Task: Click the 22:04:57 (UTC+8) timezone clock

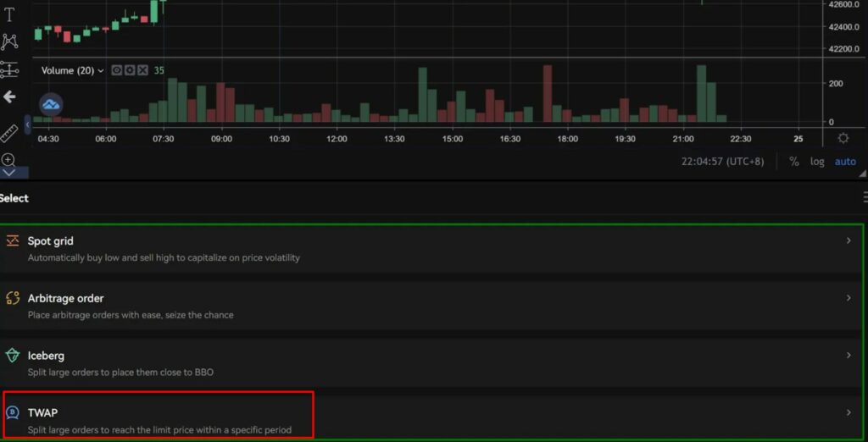Action: click(726, 162)
